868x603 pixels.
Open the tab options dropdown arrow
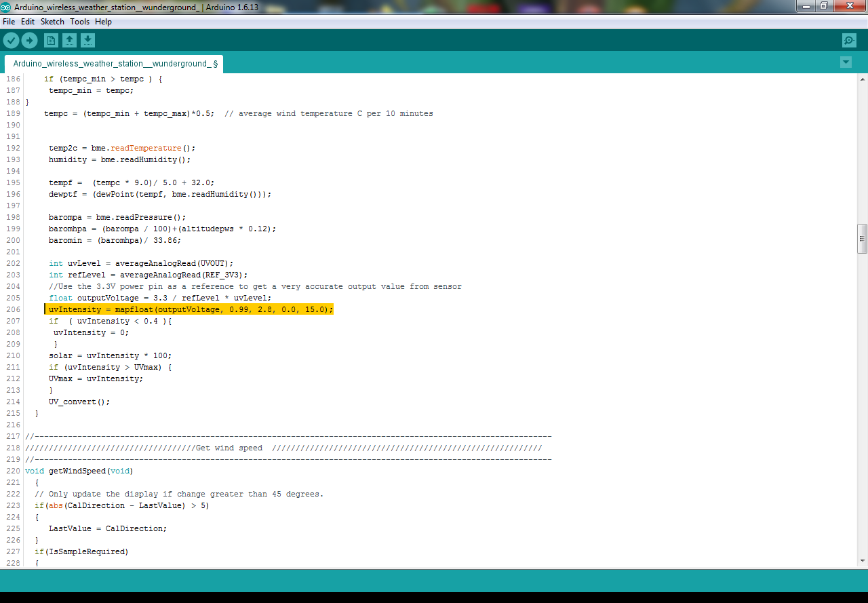coord(845,62)
